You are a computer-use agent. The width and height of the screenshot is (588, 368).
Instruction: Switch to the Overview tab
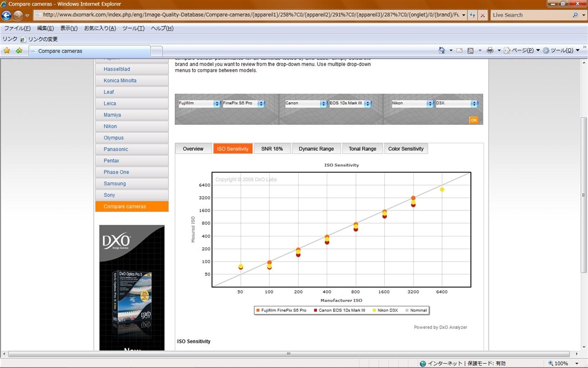click(193, 149)
